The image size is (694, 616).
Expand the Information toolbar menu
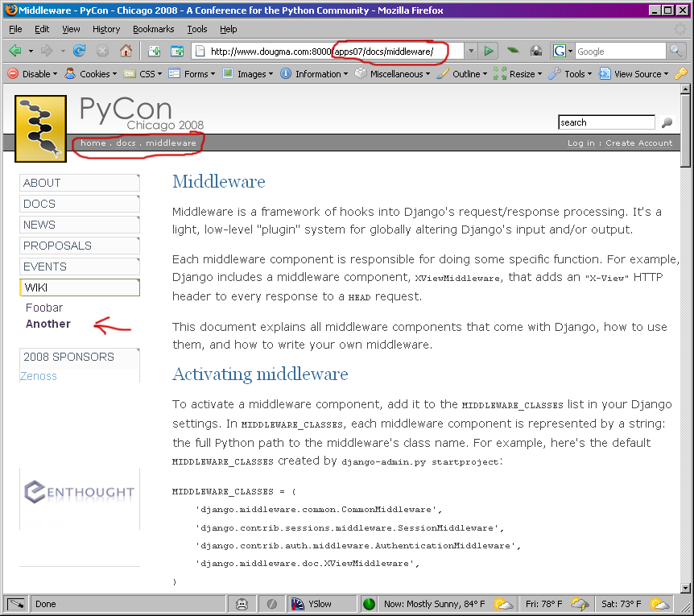314,74
